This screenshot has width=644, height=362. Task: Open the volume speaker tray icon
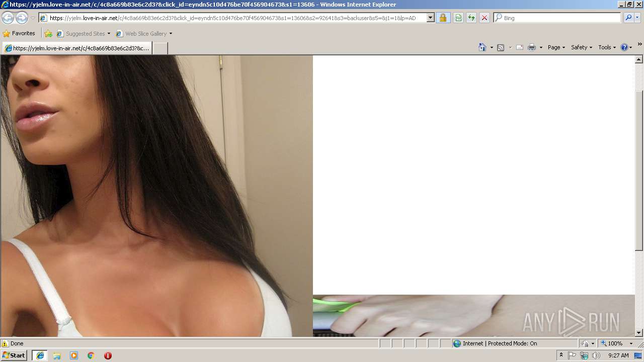coord(596,355)
